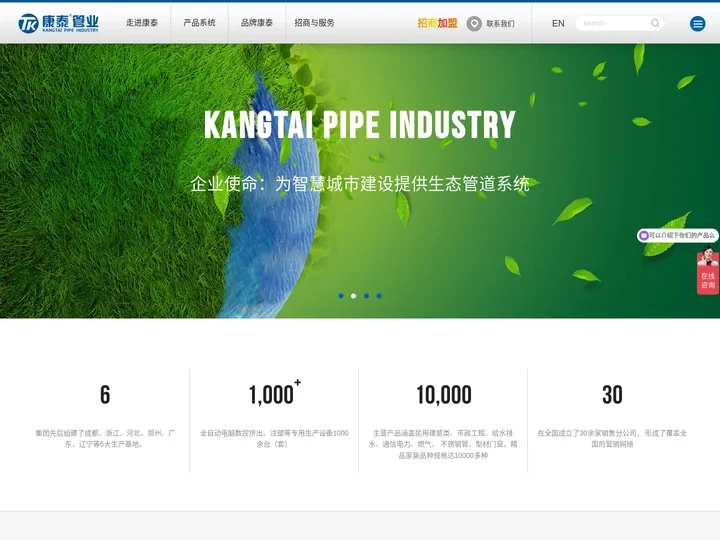Click the description 全自动电脑数控挤出
Image resolution: width=720 pixels, height=540 pixels.
coord(274,439)
